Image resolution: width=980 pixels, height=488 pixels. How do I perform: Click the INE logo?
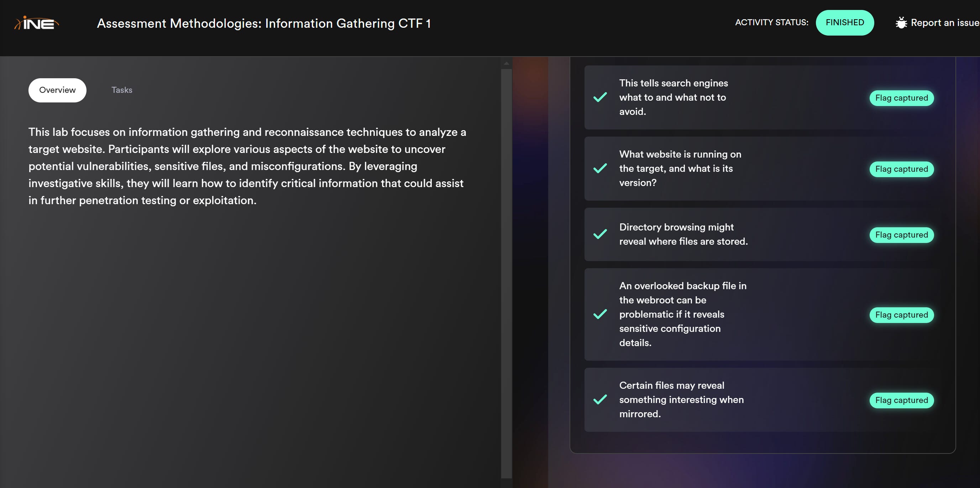point(37,23)
